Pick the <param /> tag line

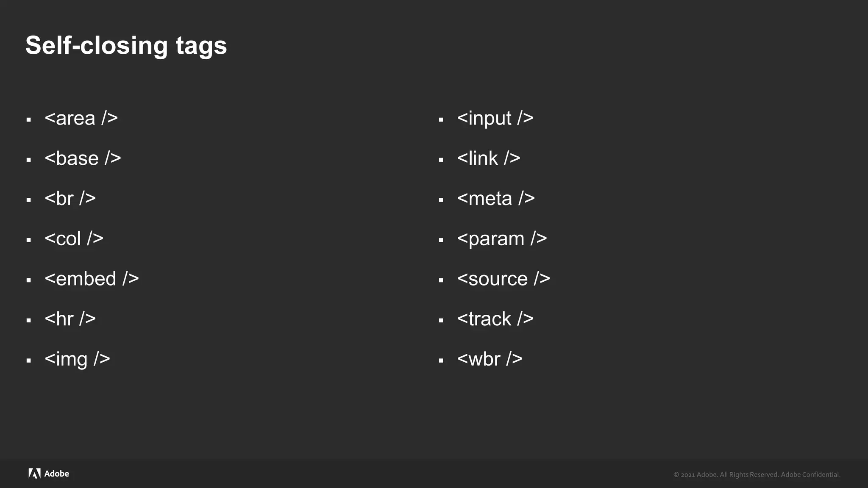[502, 239]
